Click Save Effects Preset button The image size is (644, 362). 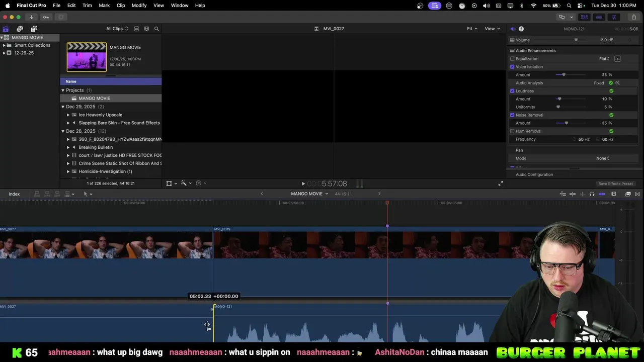[615, 184]
